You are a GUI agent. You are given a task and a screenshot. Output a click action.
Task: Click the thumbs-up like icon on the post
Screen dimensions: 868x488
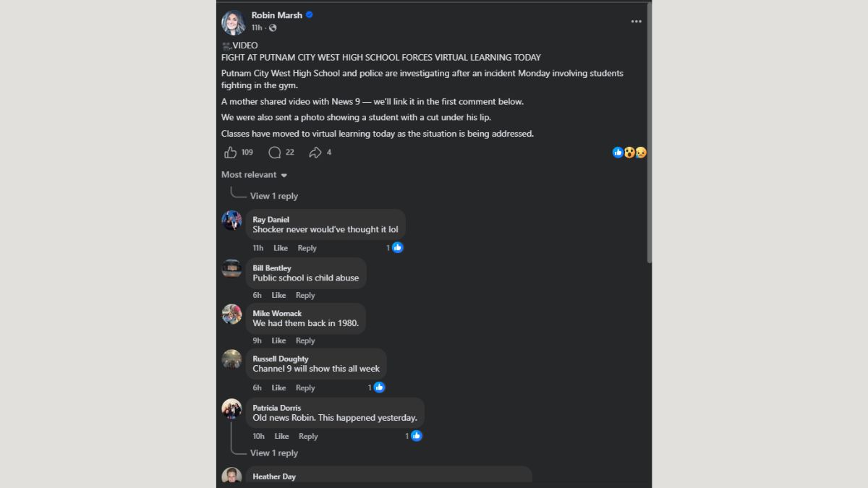231,153
